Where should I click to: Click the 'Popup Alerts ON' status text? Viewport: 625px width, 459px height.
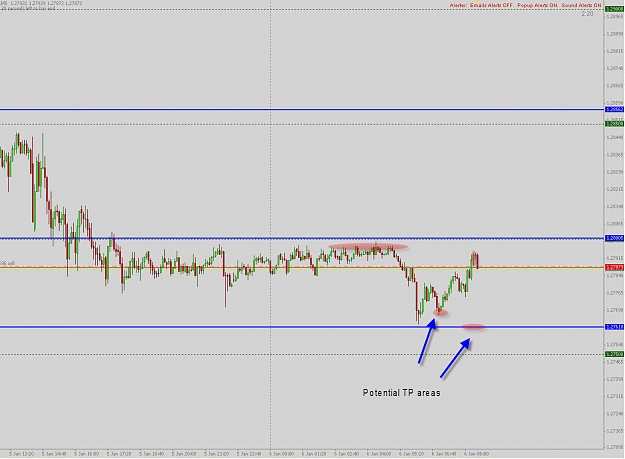click(x=537, y=5)
